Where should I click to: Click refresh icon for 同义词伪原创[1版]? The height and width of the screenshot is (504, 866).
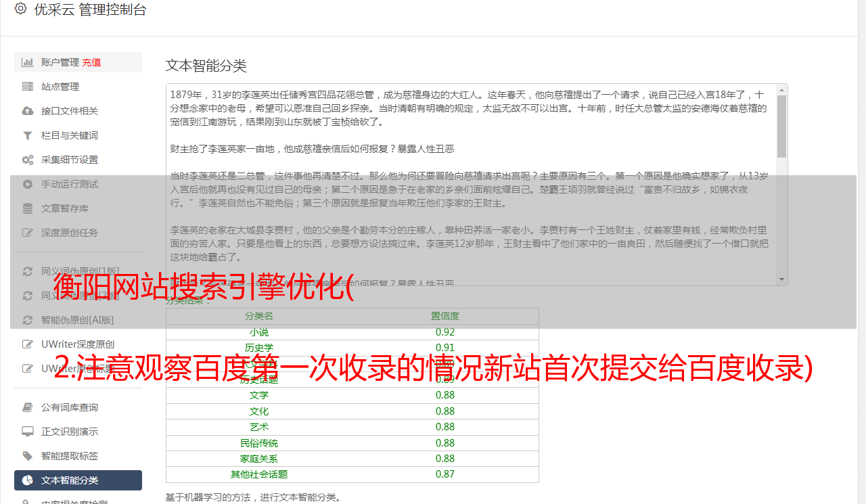tap(28, 271)
